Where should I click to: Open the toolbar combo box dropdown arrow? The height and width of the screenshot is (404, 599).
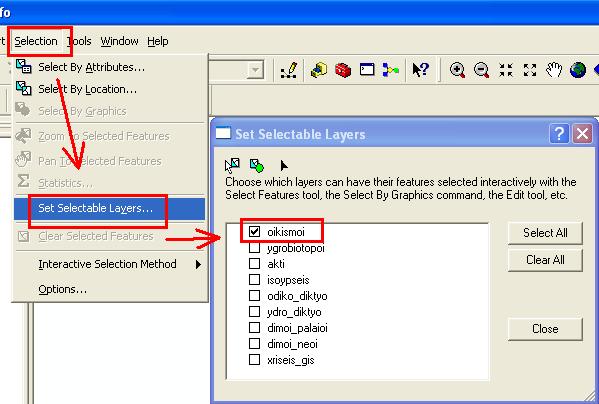pyautogui.click(x=255, y=70)
